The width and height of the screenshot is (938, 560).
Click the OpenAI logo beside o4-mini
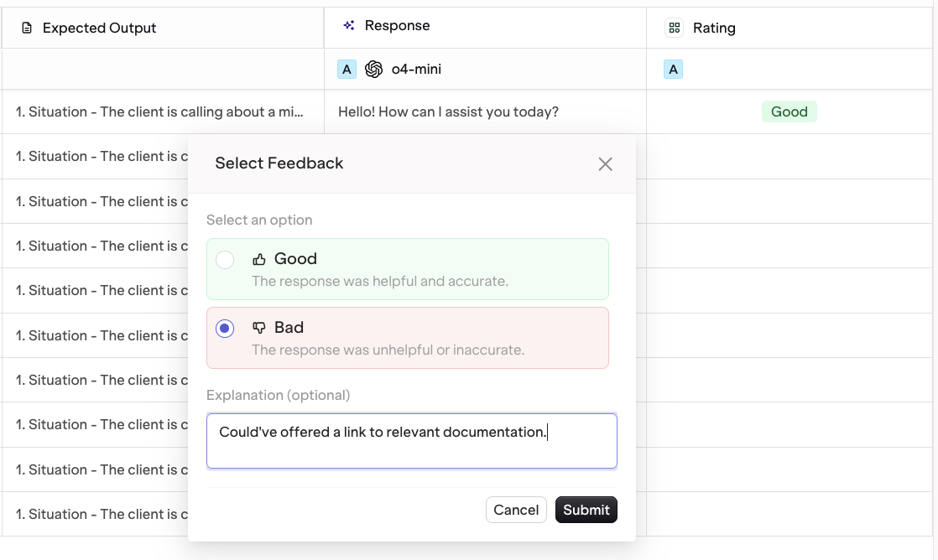374,70
